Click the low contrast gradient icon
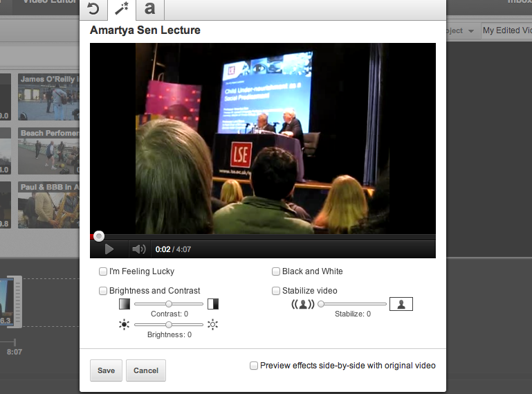The image size is (532, 394). tap(125, 303)
